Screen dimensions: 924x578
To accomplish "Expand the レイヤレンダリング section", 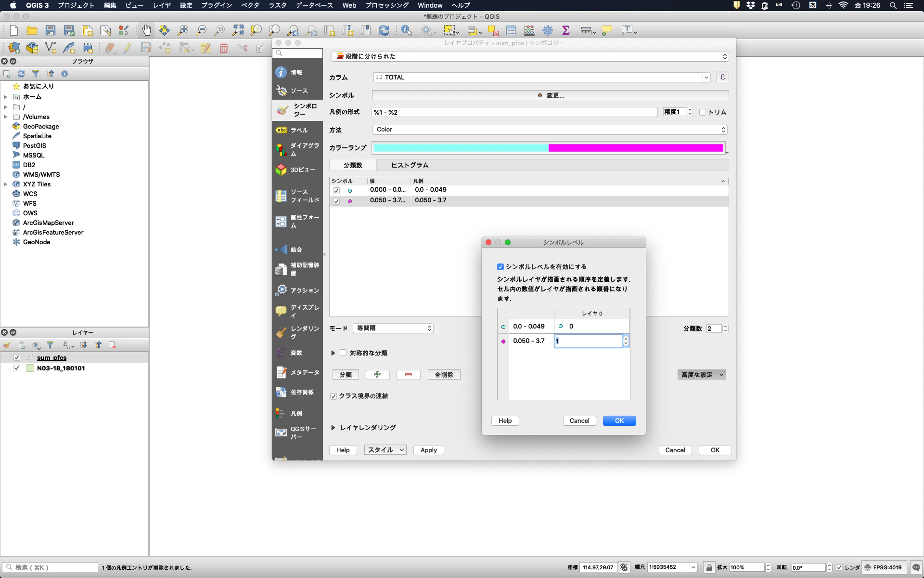I will coord(333,428).
